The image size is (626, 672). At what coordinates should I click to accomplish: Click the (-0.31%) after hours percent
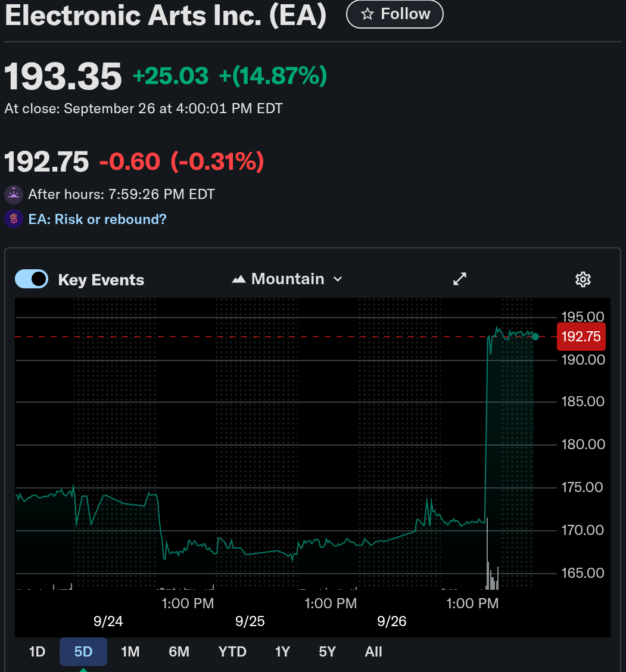coord(217,162)
